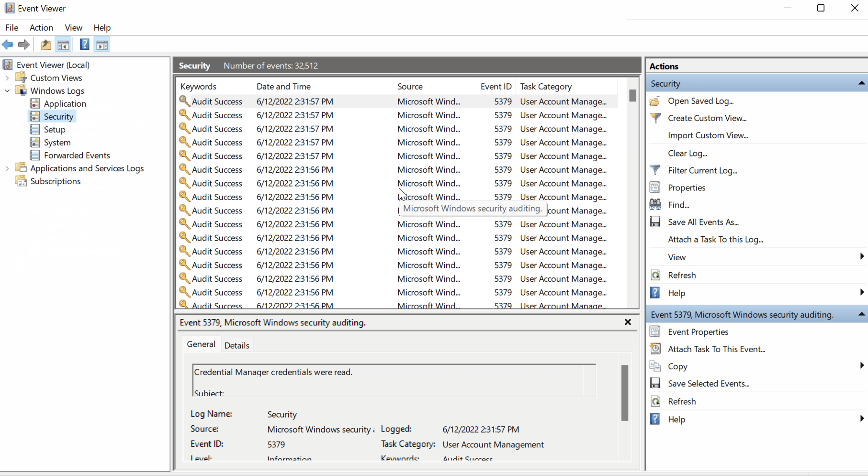The width and height of the screenshot is (868, 476).
Task: Collapse the Event 5379 actions section
Action: click(x=861, y=315)
